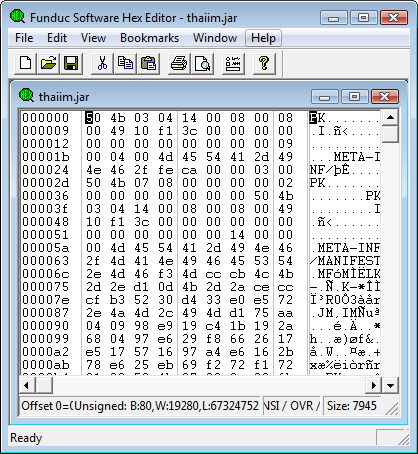Click byte eb in row 0000ab

click(x=166, y=365)
